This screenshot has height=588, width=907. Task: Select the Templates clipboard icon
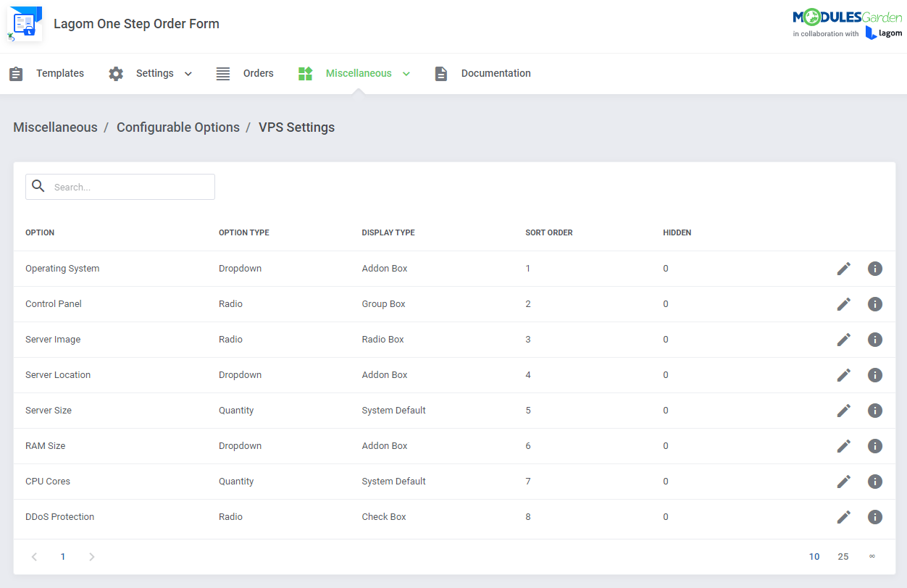[16, 73]
